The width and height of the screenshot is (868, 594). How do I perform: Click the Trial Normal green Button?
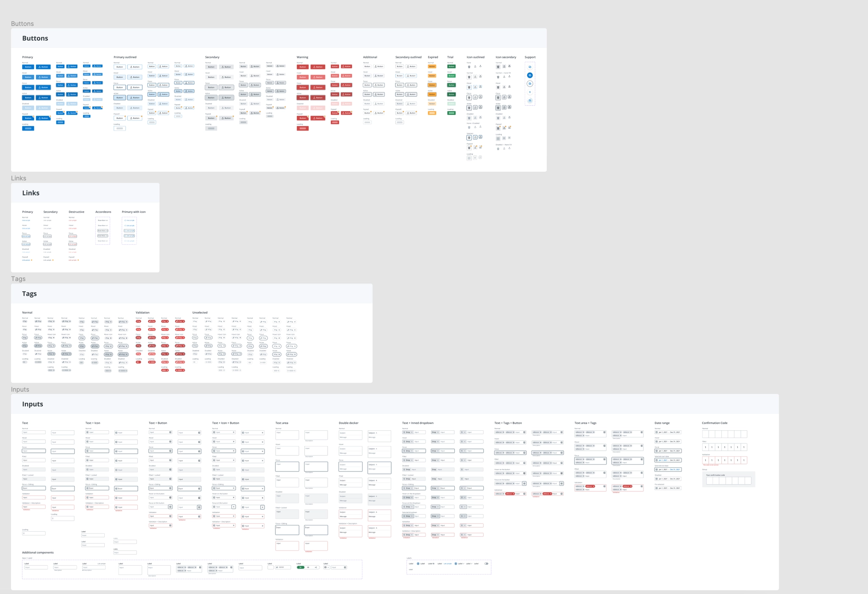click(x=451, y=67)
